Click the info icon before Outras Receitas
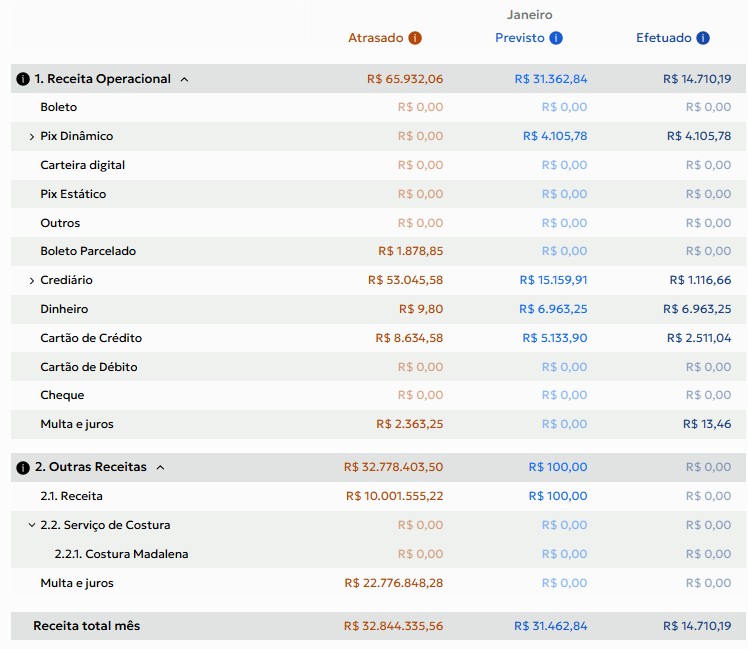The height and width of the screenshot is (649, 748). point(23,467)
